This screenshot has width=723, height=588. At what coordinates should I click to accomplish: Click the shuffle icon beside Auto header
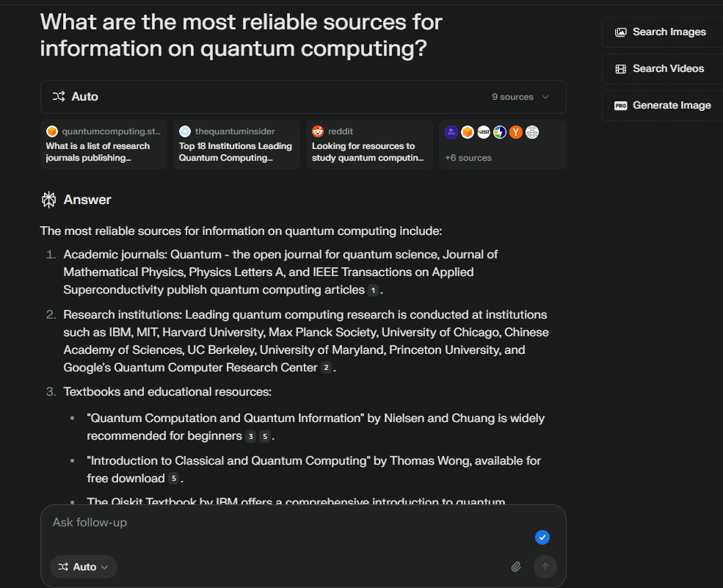pos(59,96)
